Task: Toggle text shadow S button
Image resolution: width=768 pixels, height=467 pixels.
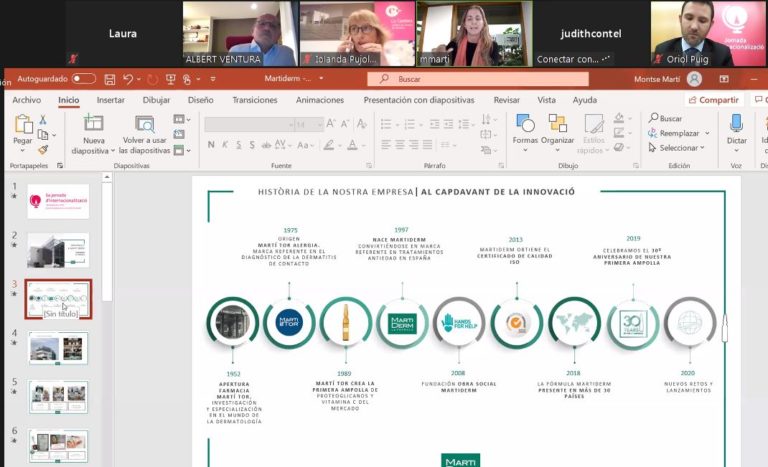Action: [252, 145]
